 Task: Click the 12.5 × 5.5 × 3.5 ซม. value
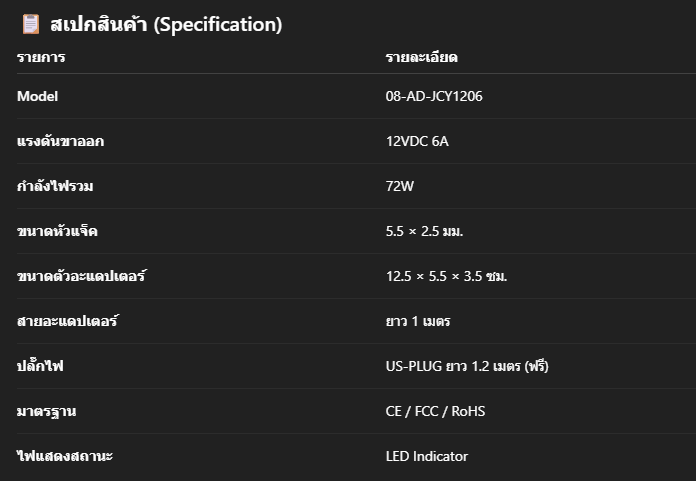[x=446, y=276]
